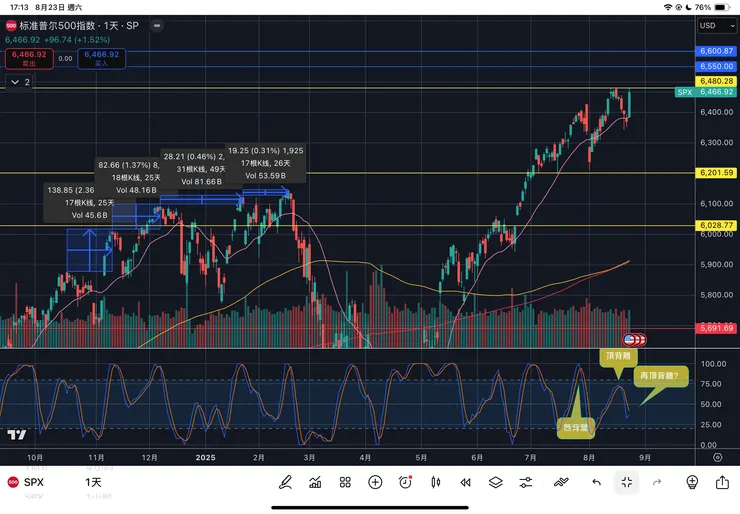Start bar replay with rewind icon
Image resolution: width=740 pixels, height=514 pixels.
pos(465,482)
